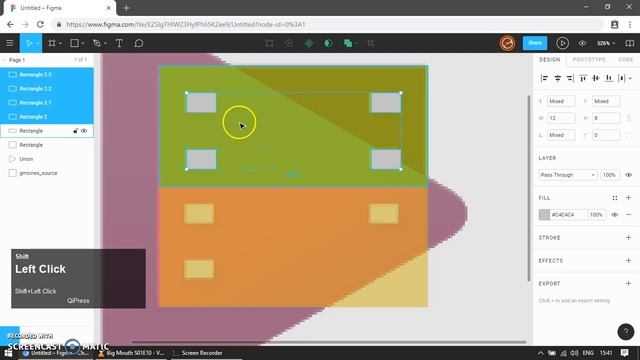Add a stroke with plus button
Viewport: 640px width, 360px height.
tap(628, 238)
